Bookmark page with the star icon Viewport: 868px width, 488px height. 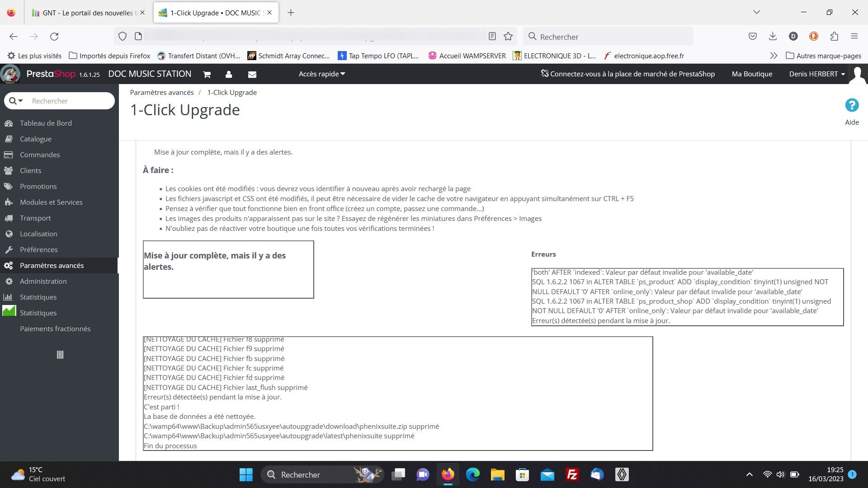click(508, 37)
